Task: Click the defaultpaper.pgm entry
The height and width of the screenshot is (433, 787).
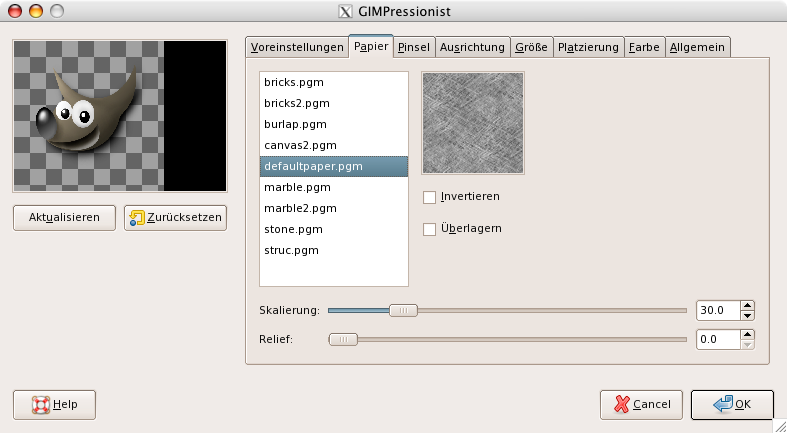Action: [334, 166]
